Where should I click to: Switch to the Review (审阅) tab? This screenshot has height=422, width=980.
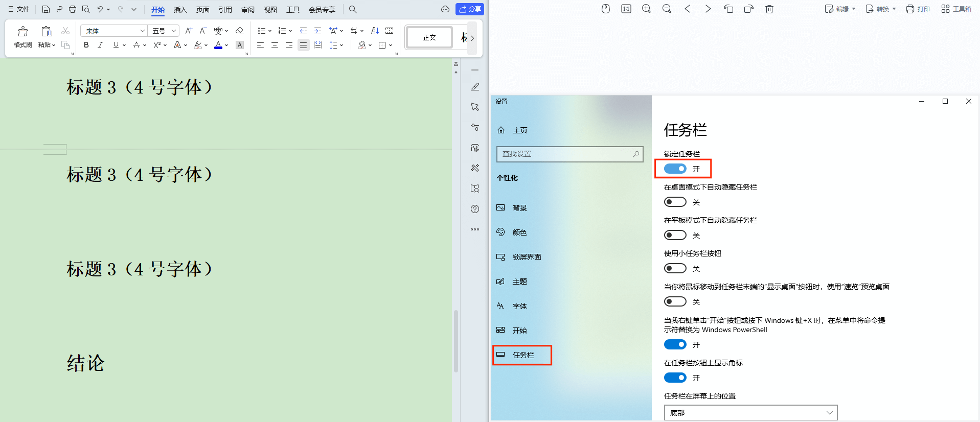coord(247,10)
